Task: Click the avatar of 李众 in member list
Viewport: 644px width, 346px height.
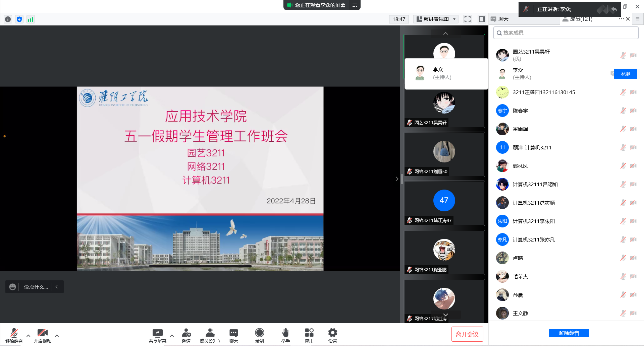Action: [x=502, y=74]
